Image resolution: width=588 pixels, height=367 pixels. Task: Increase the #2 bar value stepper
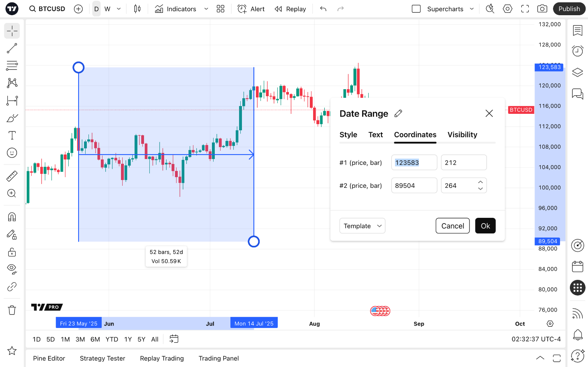coord(480,182)
